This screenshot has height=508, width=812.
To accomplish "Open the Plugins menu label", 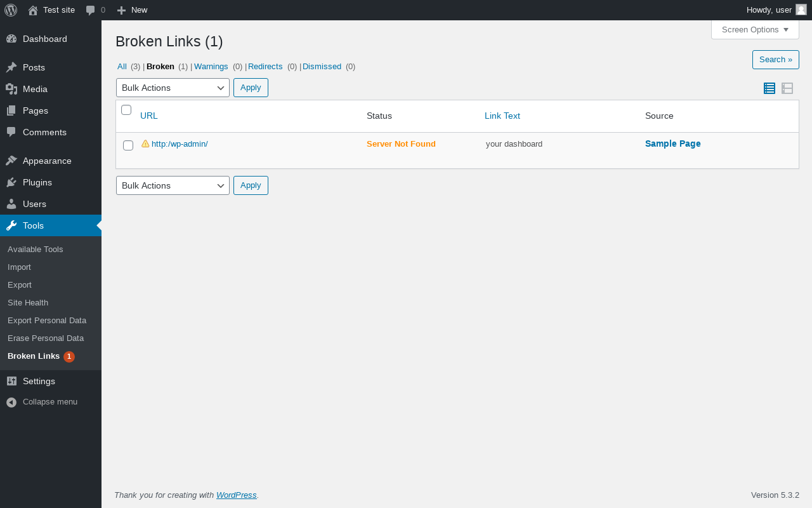I will (x=37, y=182).
